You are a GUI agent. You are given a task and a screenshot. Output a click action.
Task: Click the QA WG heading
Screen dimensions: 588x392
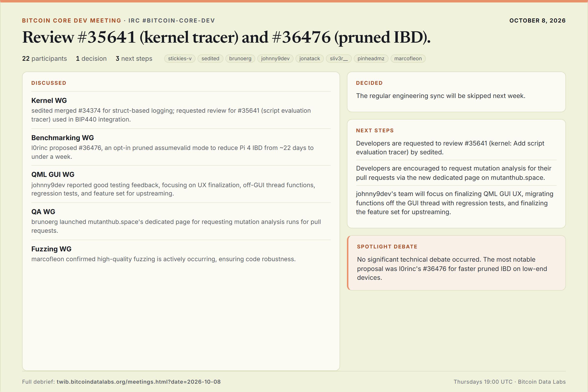(x=43, y=212)
